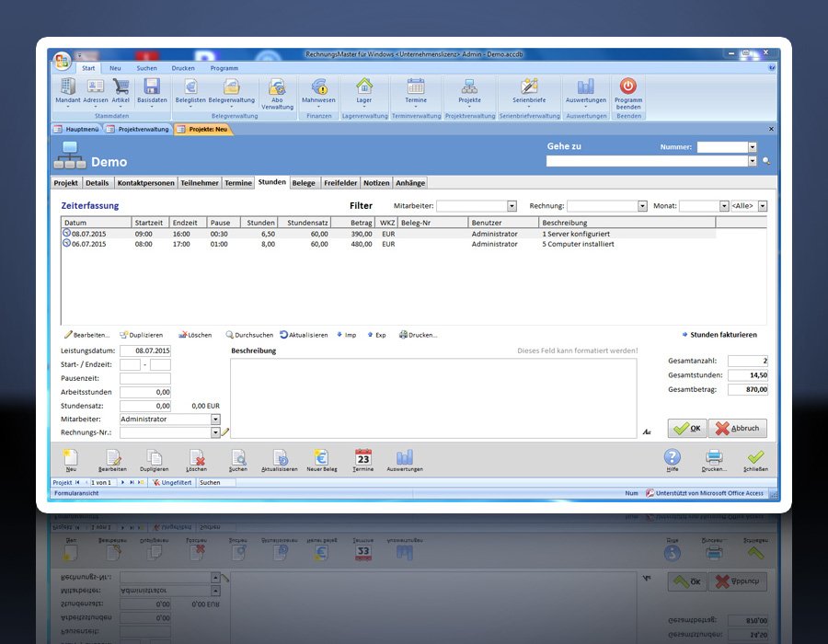Open the Mahnwesen ribbon icon
Screen dimensions: 828x644
click(x=318, y=88)
